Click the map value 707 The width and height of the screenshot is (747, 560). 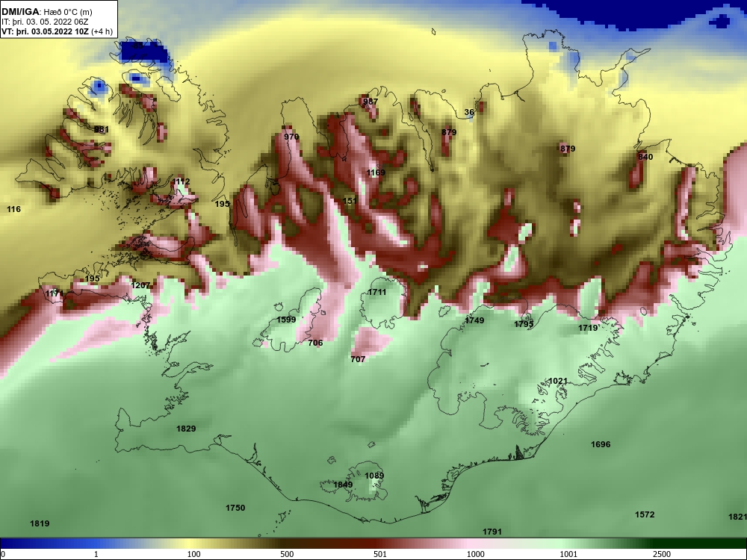(358, 359)
